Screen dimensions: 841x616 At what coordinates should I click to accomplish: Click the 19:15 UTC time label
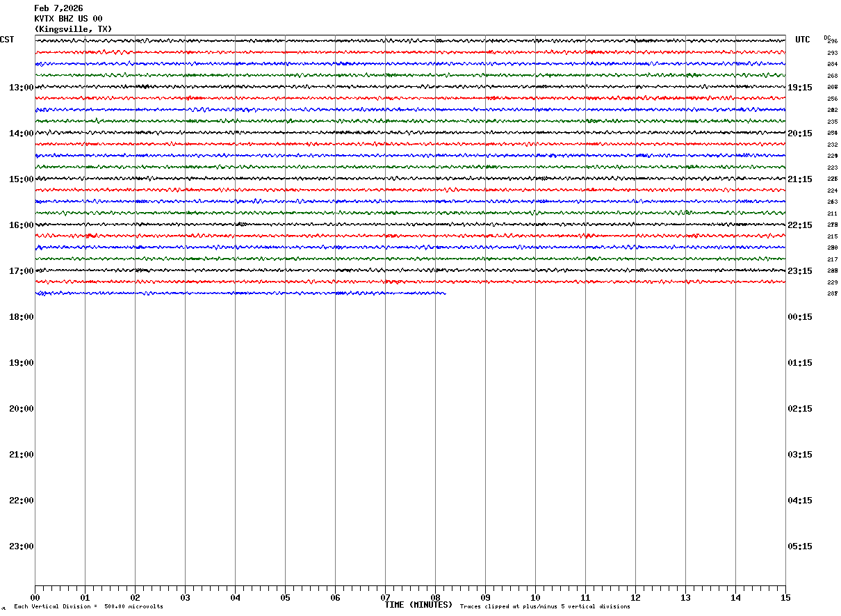tap(800, 88)
